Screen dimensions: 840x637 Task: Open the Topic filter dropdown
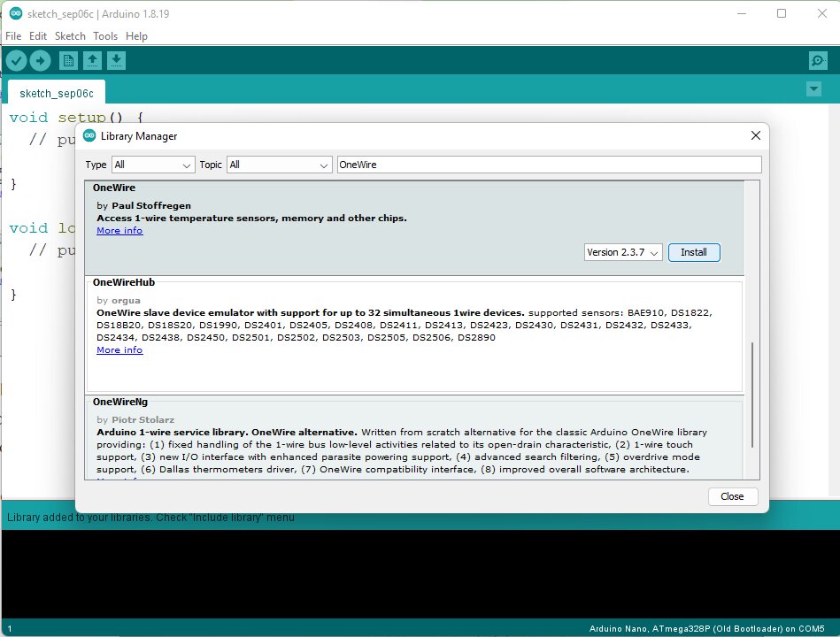[279, 165]
